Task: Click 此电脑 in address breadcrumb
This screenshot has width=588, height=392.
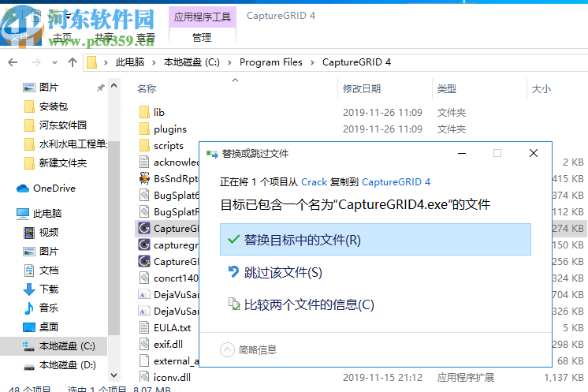Action: (130, 62)
